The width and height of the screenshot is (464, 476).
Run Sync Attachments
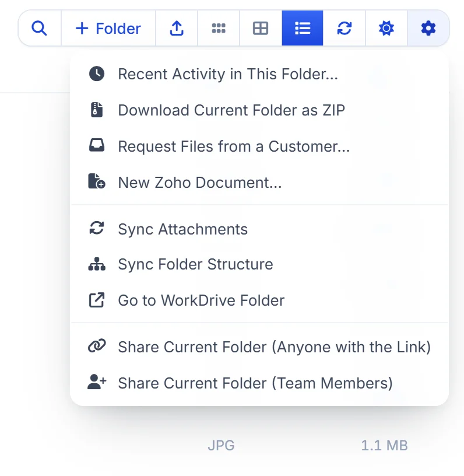pos(259,229)
